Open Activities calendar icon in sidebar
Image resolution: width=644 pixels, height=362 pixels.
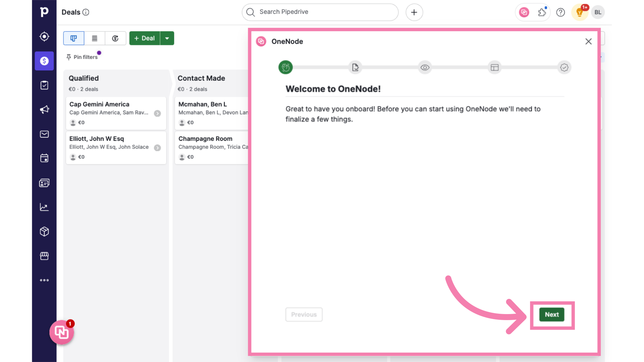[44, 158]
